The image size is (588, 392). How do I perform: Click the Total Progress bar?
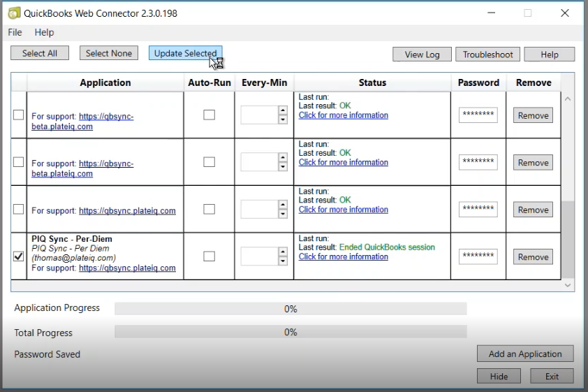coord(291,332)
